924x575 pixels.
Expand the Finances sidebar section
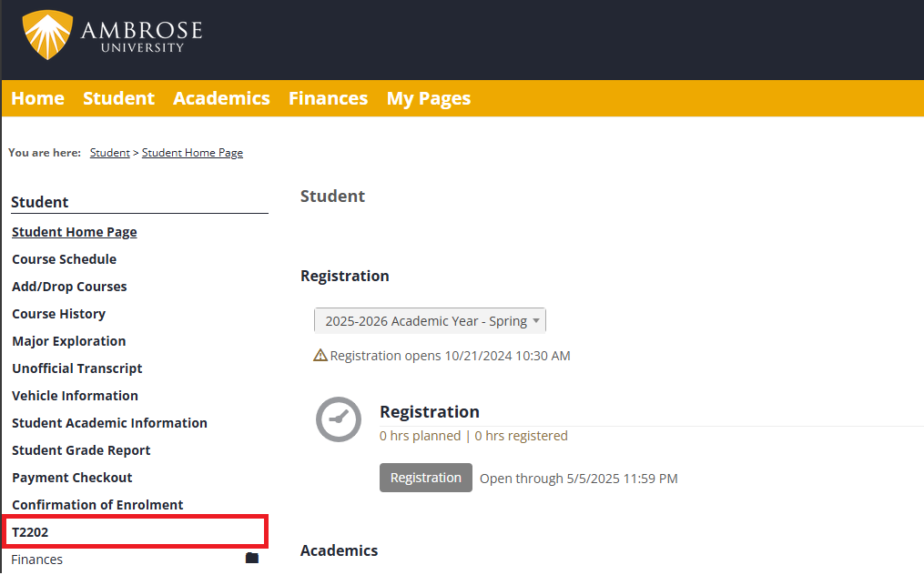[x=37, y=560]
